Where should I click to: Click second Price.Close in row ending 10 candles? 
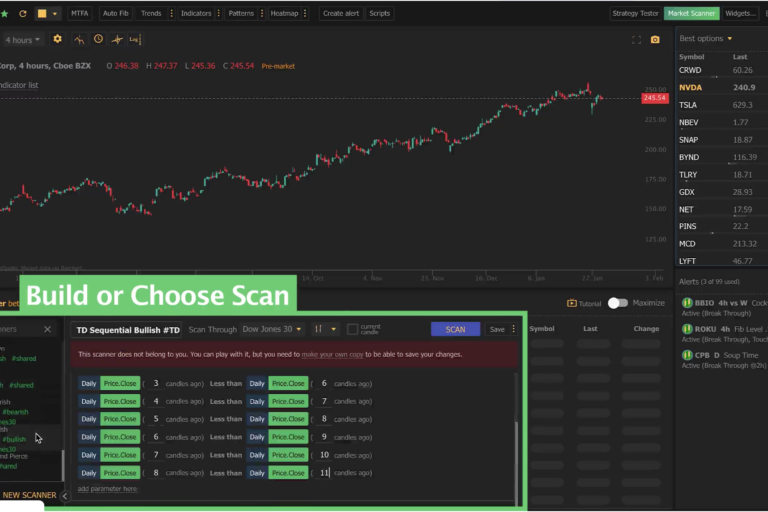[x=288, y=455]
